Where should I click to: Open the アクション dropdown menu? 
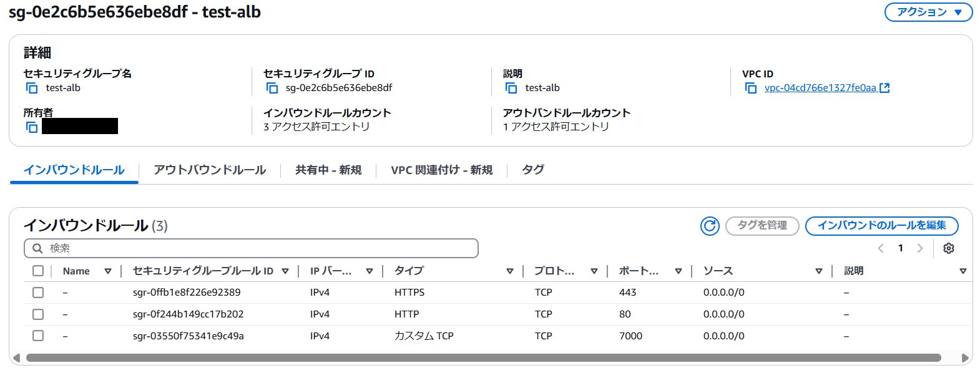click(928, 12)
